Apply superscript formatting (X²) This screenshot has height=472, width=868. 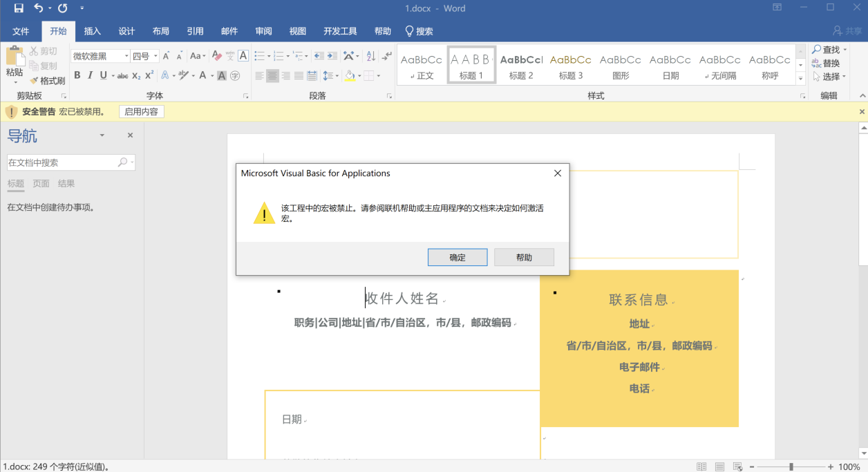(x=149, y=75)
